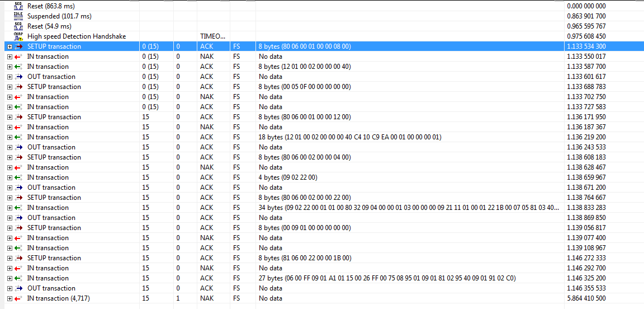Click the Reset (863.8 ms) event icon
The width and height of the screenshot is (644, 309).
[18, 6]
